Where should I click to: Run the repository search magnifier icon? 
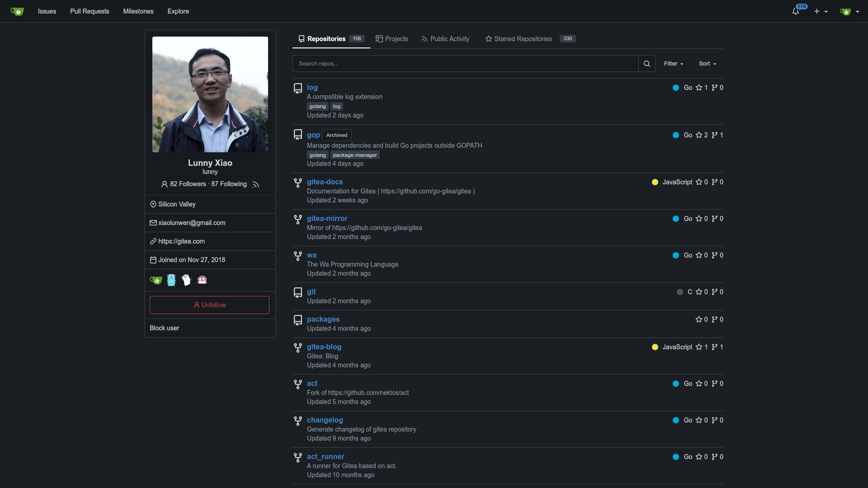646,63
